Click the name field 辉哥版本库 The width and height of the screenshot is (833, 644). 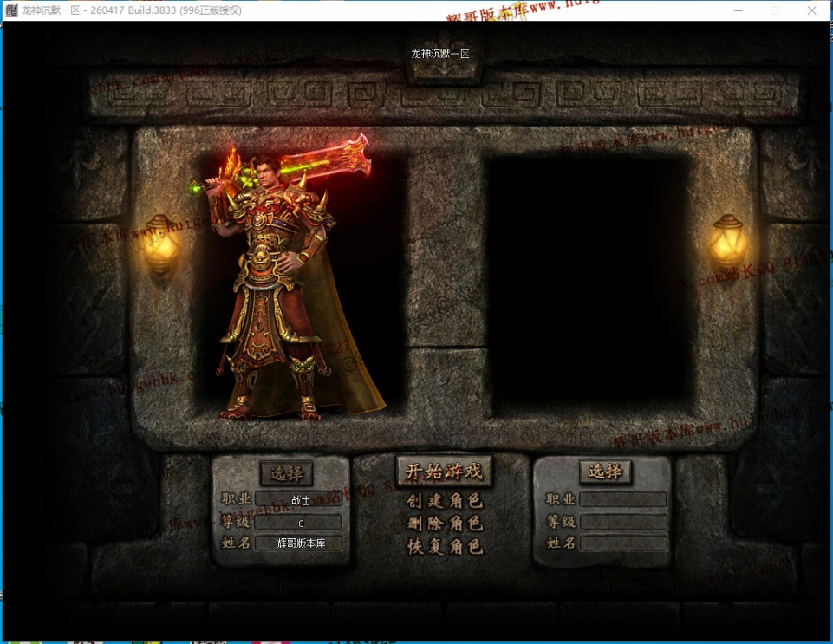point(298,543)
